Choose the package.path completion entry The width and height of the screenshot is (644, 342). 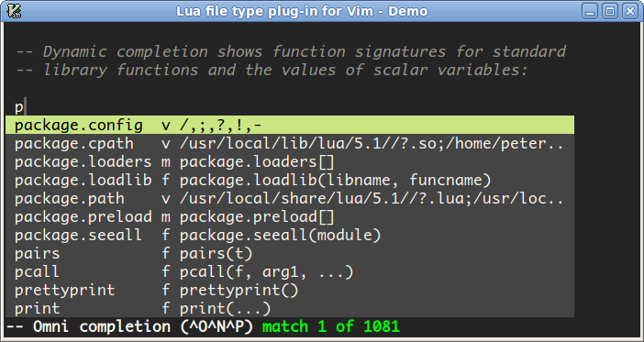(x=290, y=198)
